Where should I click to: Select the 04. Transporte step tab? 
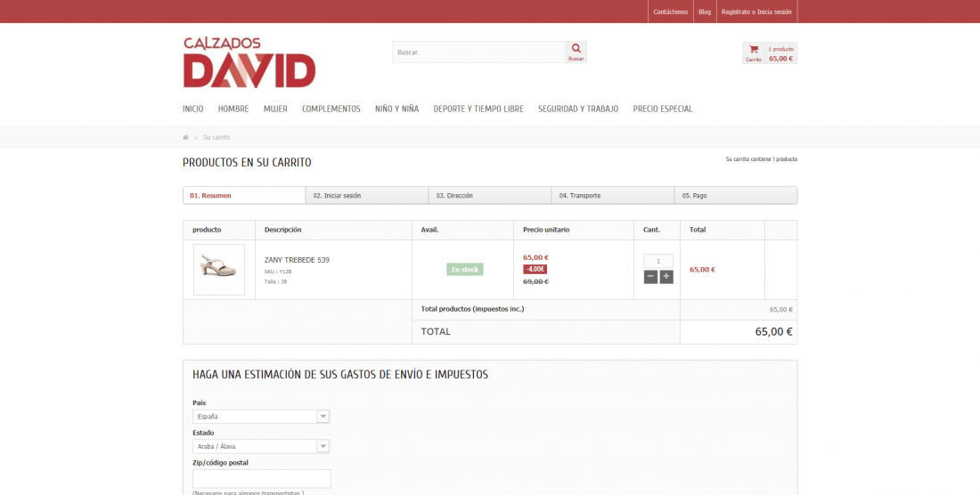coord(613,195)
